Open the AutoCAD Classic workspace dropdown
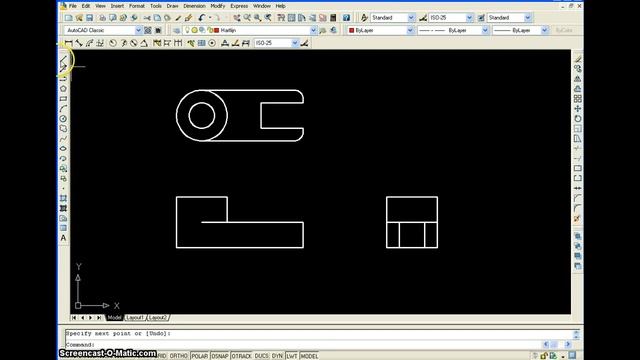 [138, 30]
